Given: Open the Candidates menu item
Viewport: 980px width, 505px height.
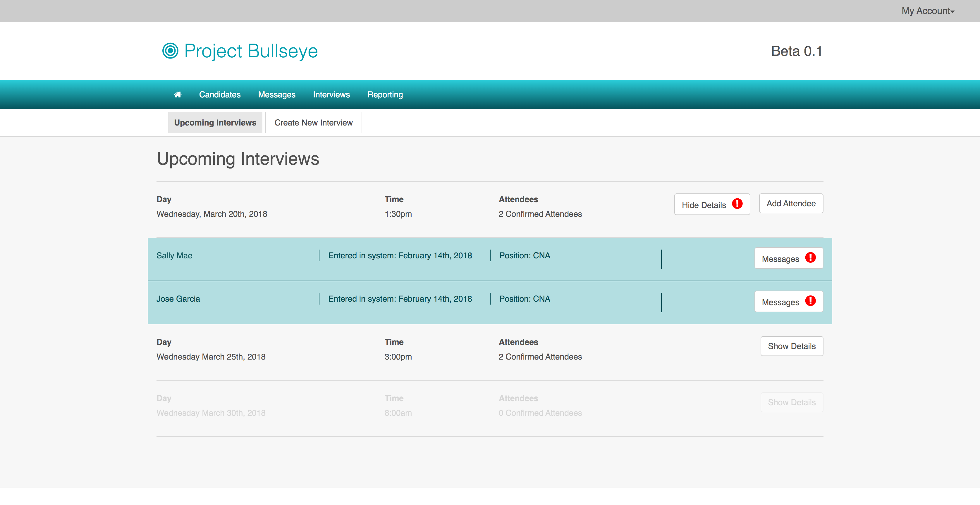Looking at the screenshot, I should 219,95.
